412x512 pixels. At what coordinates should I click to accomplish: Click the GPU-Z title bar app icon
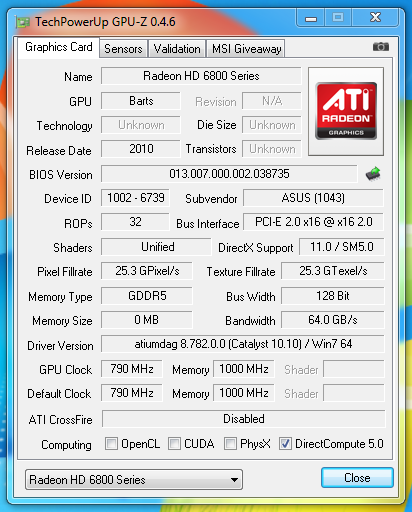tap(23, 22)
